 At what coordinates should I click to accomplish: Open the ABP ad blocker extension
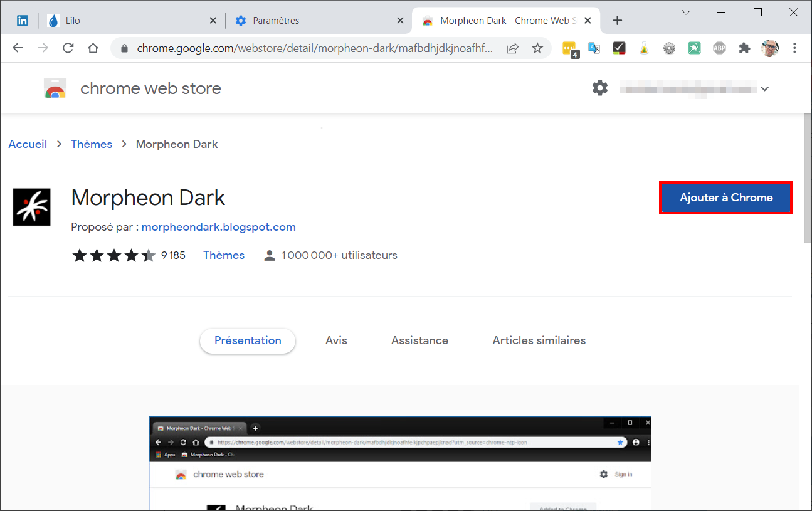pyautogui.click(x=719, y=48)
